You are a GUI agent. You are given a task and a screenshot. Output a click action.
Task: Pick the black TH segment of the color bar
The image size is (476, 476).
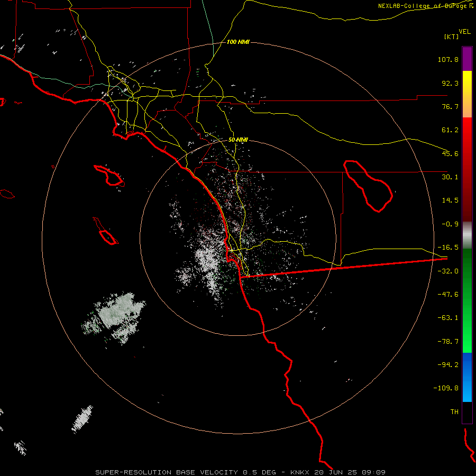click(467, 412)
